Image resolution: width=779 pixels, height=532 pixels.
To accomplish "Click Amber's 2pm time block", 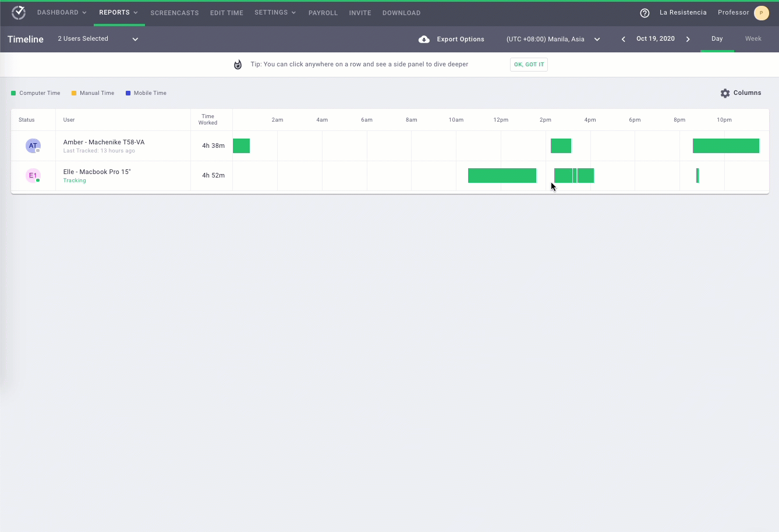I will click(561, 146).
